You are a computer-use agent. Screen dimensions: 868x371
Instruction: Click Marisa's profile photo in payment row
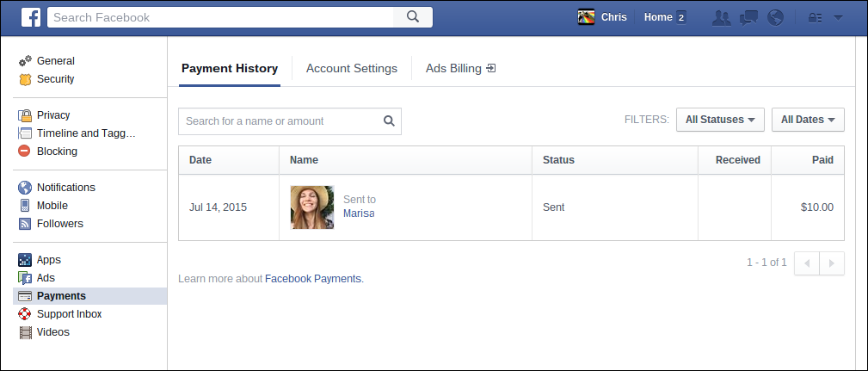[312, 207]
